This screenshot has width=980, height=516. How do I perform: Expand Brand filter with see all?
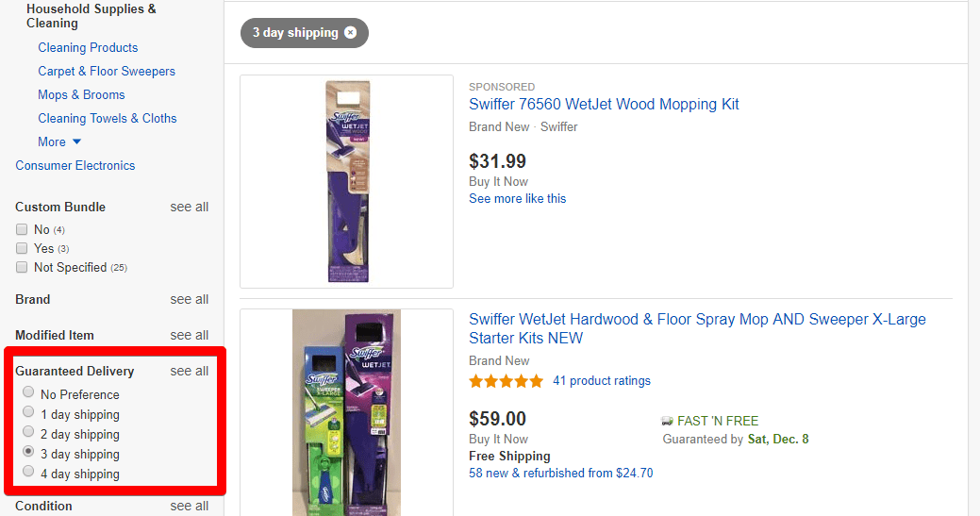click(x=189, y=299)
